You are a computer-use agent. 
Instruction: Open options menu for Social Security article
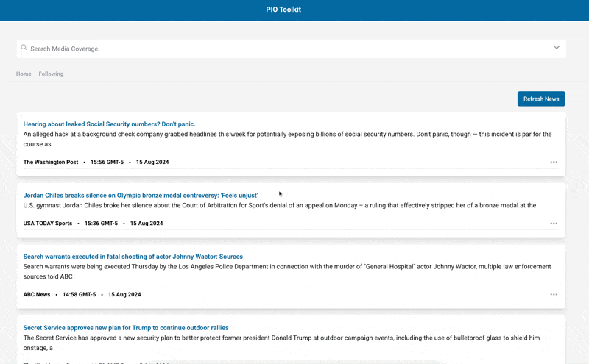[554, 162]
